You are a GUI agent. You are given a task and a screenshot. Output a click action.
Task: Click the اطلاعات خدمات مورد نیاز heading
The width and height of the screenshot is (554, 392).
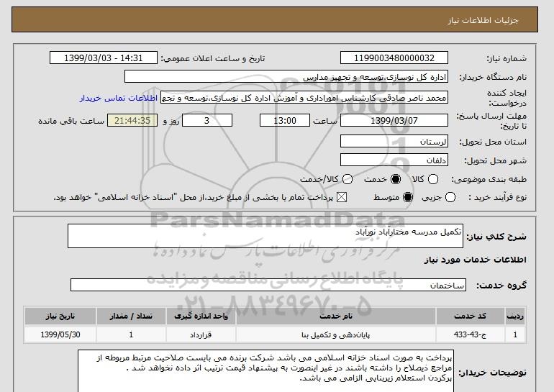click(475, 260)
